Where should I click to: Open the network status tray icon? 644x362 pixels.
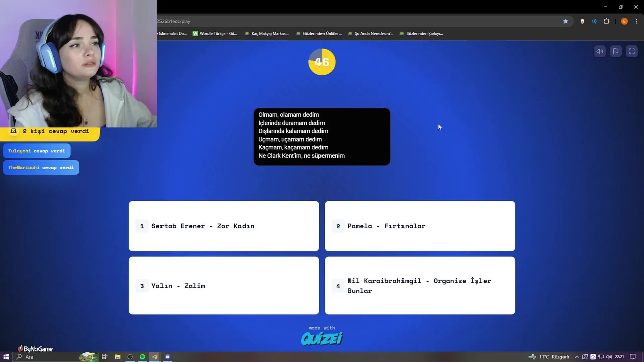coord(602,357)
